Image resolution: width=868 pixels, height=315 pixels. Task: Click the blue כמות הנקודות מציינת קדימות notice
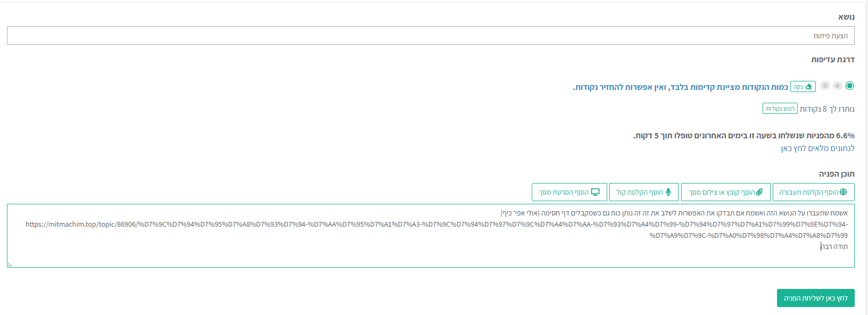680,87
